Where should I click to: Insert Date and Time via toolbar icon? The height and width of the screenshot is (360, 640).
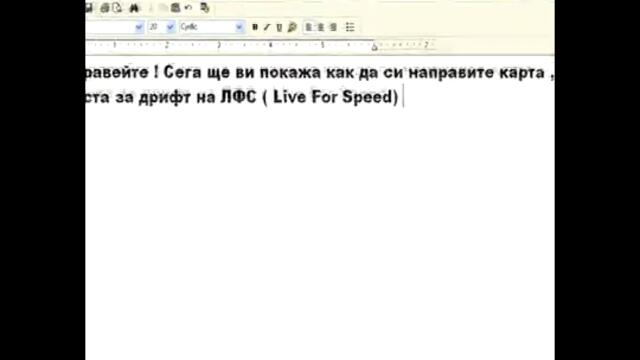(205, 8)
